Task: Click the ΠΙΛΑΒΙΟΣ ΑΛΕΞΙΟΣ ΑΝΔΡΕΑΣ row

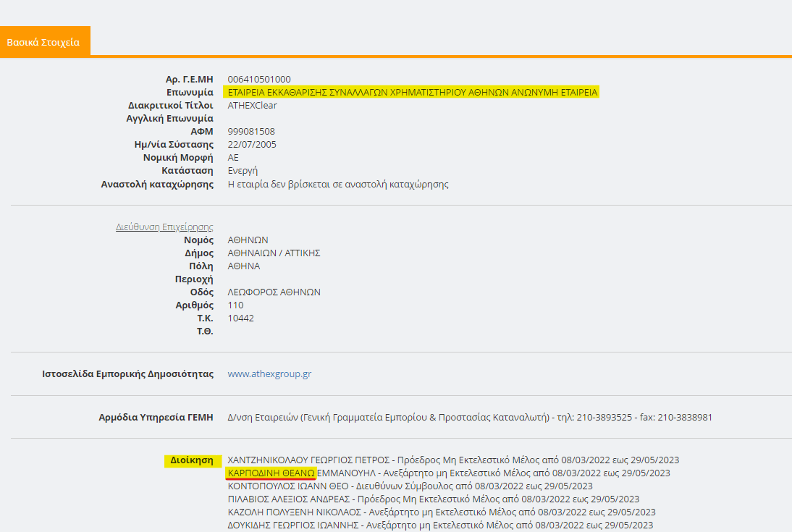Action: point(434,499)
